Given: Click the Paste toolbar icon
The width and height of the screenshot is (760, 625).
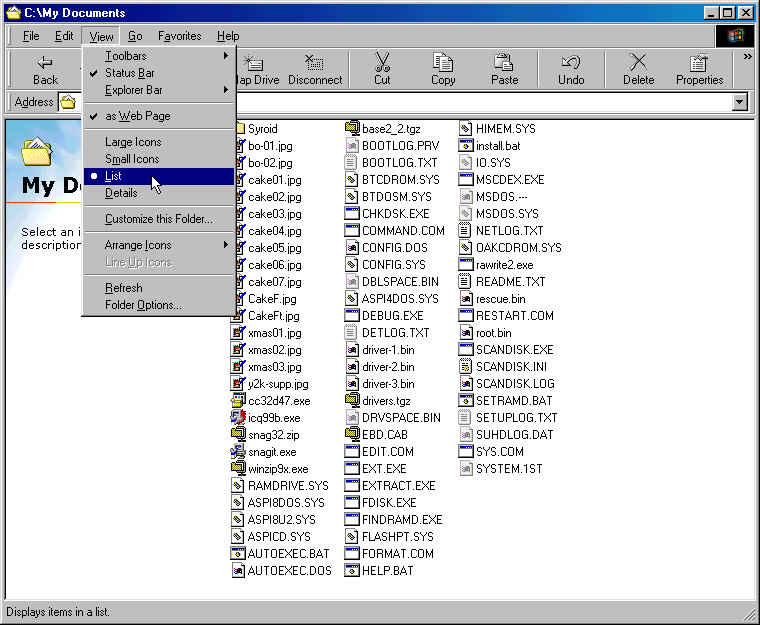Looking at the screenshot, I should click(x=504, y=69).
